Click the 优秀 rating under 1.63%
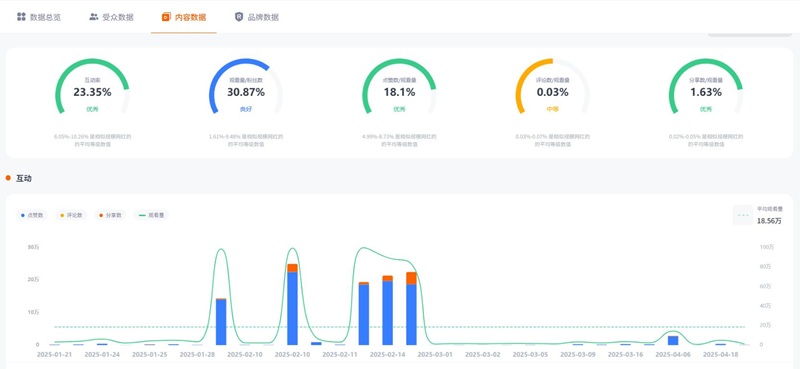This screenshot has width=800, height=369. pos(706,109)
